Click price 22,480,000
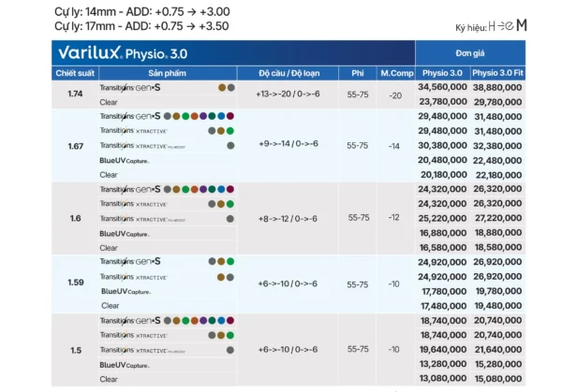This screenshot has width=562, height=392. coord(497,160)
